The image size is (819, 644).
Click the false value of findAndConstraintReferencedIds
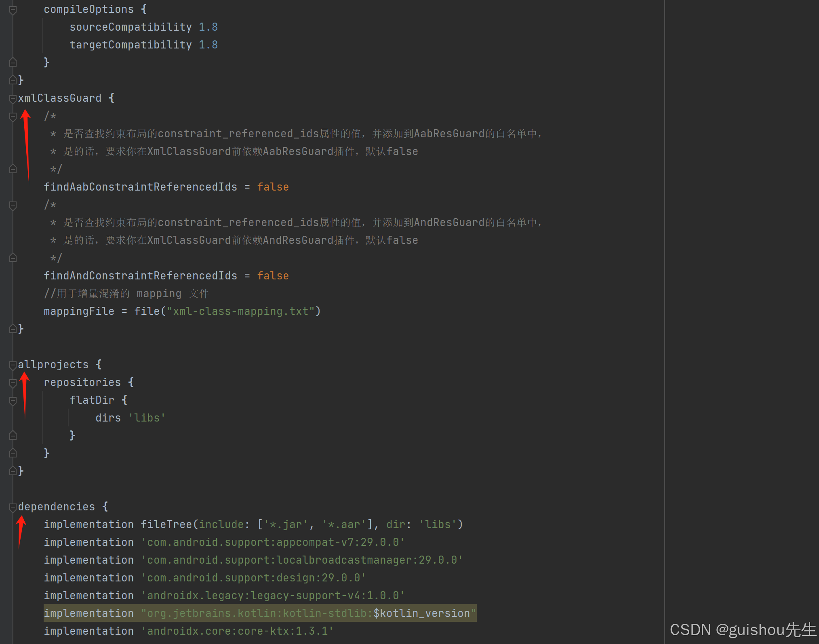click(x=273, y=276)
